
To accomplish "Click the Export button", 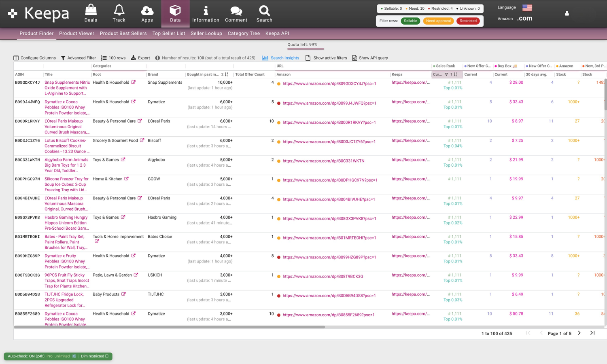I will point(140,58).
